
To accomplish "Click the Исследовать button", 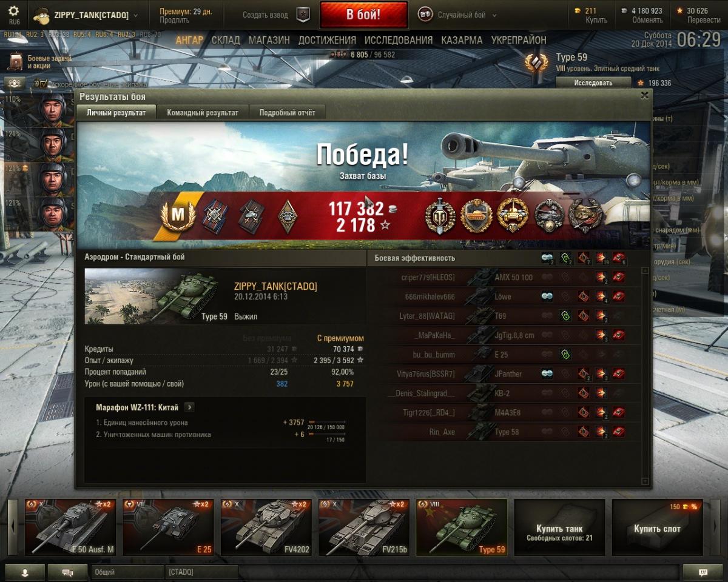I will 594,83.
